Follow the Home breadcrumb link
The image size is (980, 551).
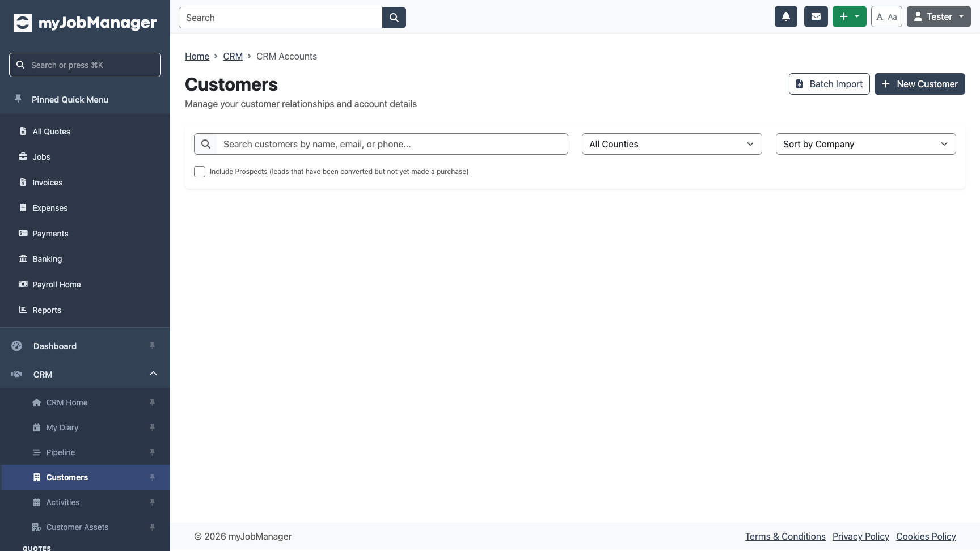point(197,56)
